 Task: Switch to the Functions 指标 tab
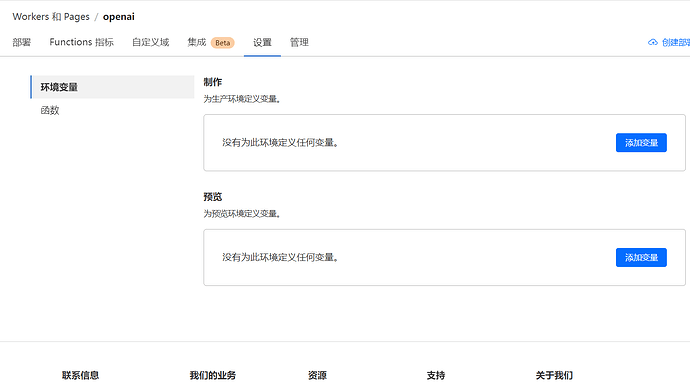pos(81,42)
